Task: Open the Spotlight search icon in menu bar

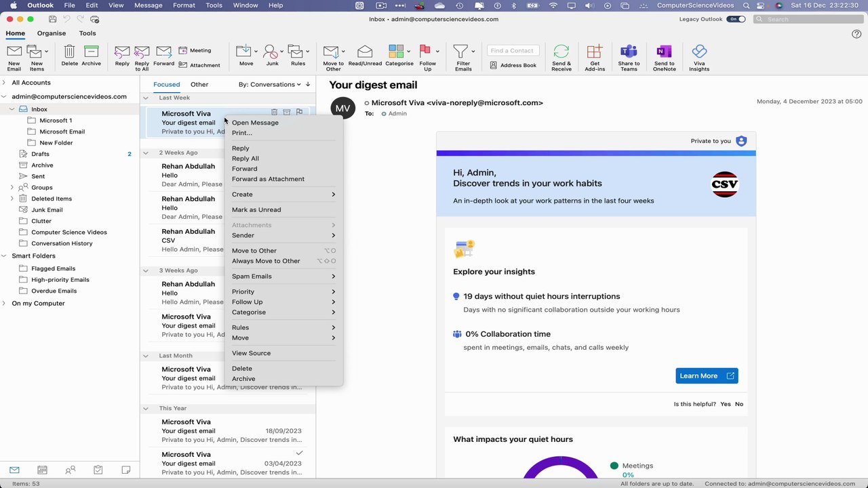Action: tap(746, 5)
